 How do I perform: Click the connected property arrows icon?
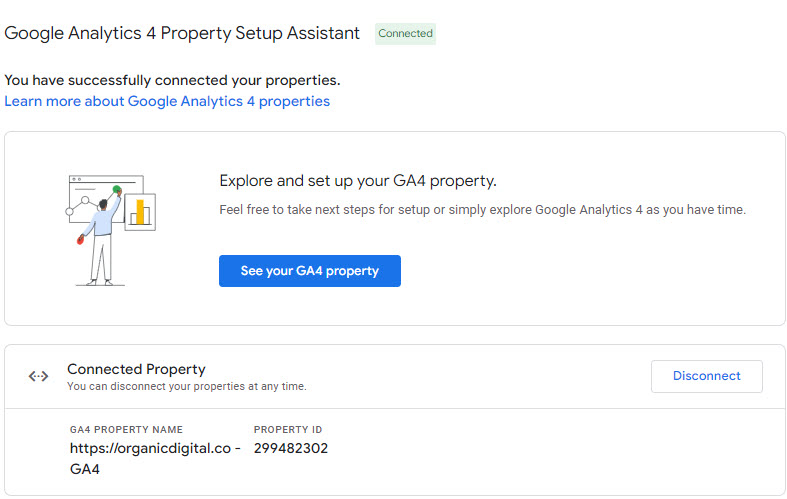[x=39, y=377]
